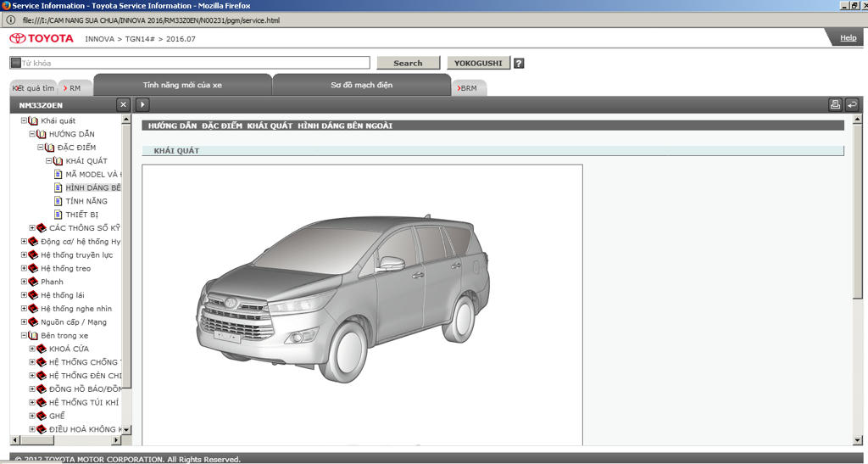This screenshot has width=868, height=464.
Task: Click the Innova vehicle illustration
Action: [343, 298]
